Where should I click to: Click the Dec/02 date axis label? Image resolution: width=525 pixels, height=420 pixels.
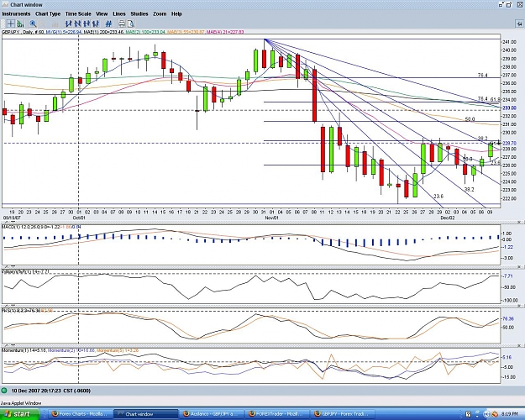pos(448,218)
